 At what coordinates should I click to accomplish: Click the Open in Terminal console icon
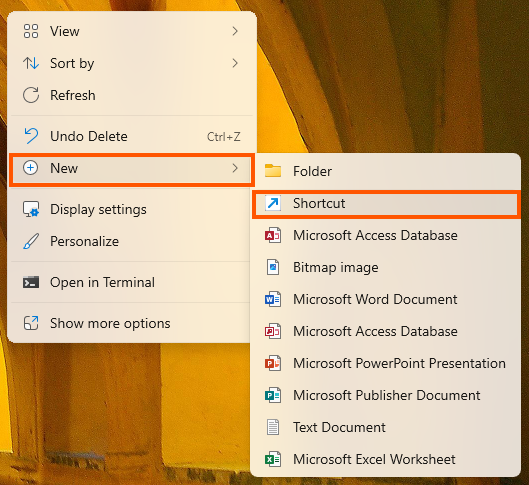tap(31, 283)
